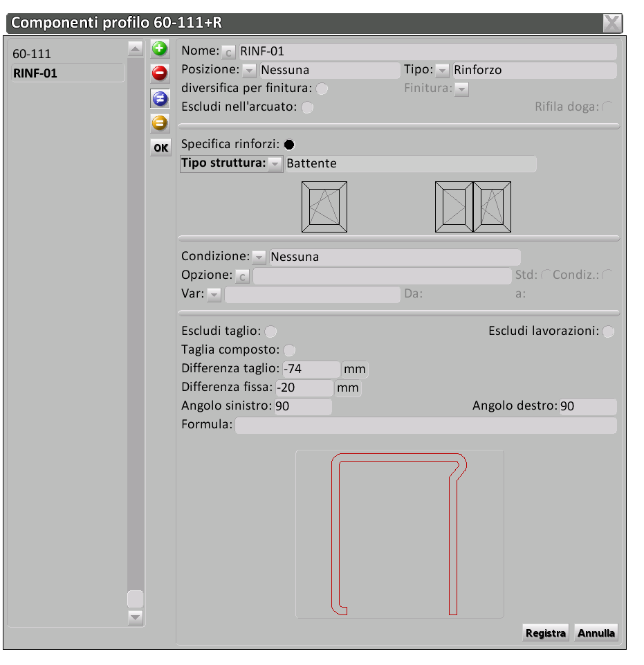
Task: Select 60-111 in the component list
Action: click(33, 53)
